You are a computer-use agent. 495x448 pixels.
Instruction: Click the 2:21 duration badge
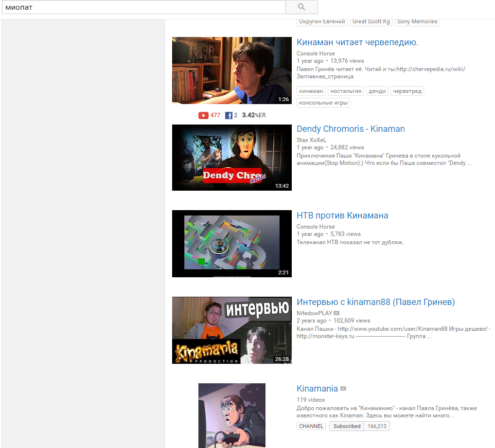(283, 272)
